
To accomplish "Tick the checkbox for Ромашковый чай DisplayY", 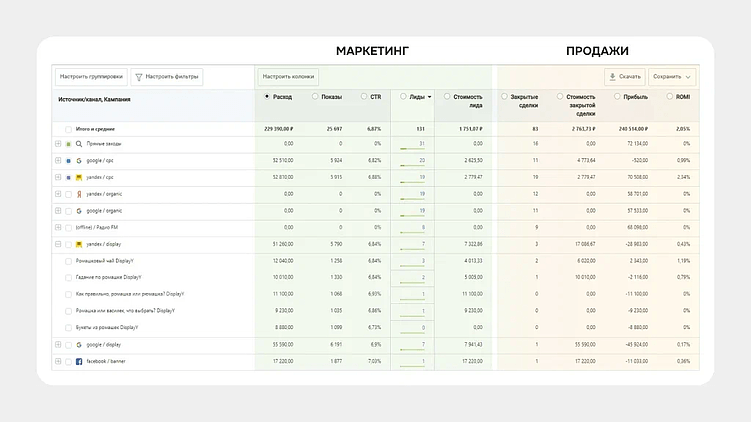I will [x=68, y=261].
